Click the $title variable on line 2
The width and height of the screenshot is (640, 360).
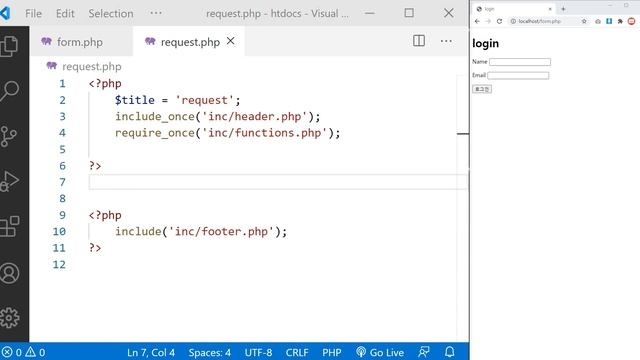pos(135,100)
